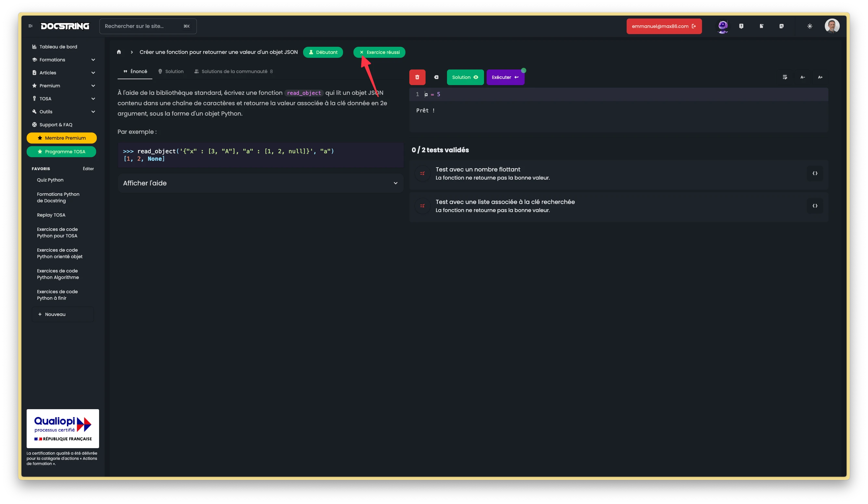Increase editor font size with A+
868x504 pixels.
820,77
